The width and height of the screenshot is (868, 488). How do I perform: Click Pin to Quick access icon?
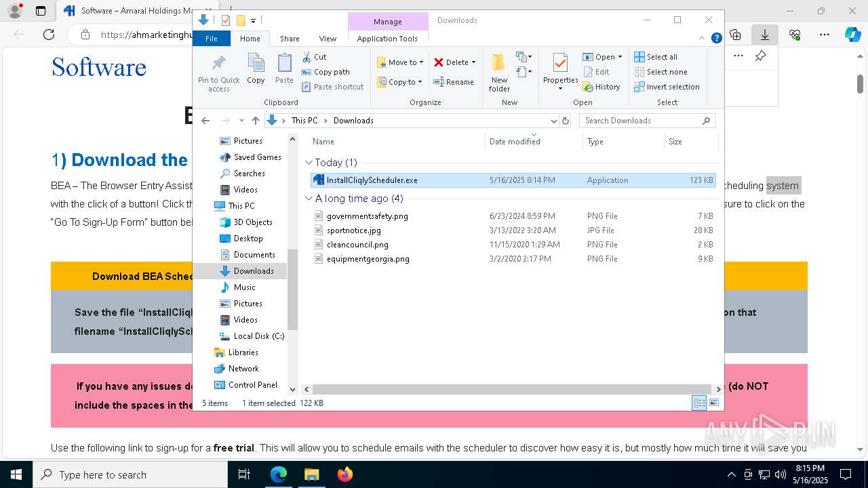pyautogui.click(x=218, y=73)
